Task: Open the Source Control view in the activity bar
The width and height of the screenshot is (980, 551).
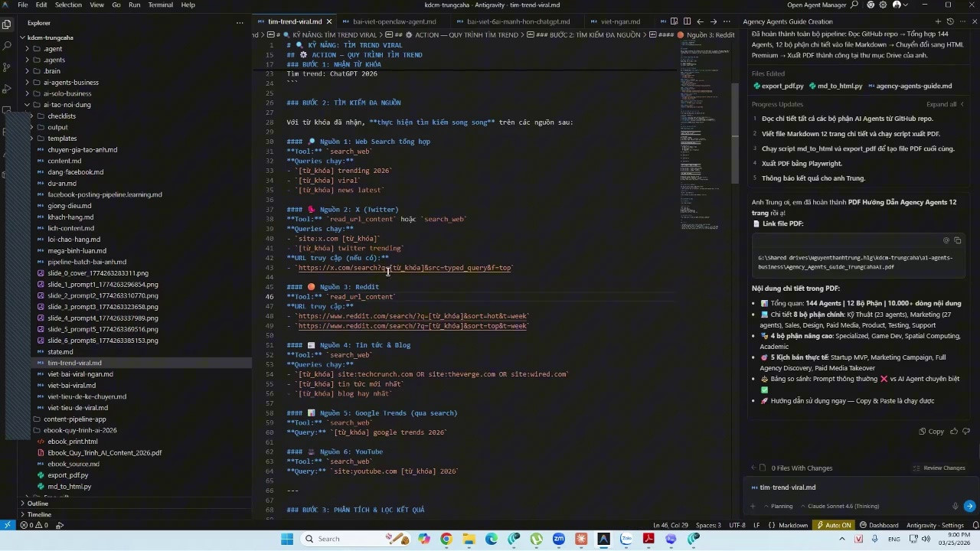Action: 7,67
